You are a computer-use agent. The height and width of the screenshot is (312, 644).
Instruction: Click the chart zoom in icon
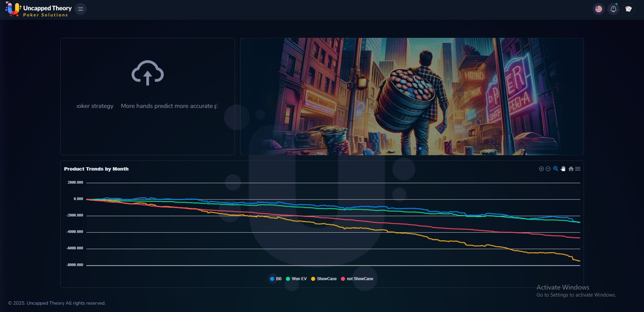click(x=541, y=169)
